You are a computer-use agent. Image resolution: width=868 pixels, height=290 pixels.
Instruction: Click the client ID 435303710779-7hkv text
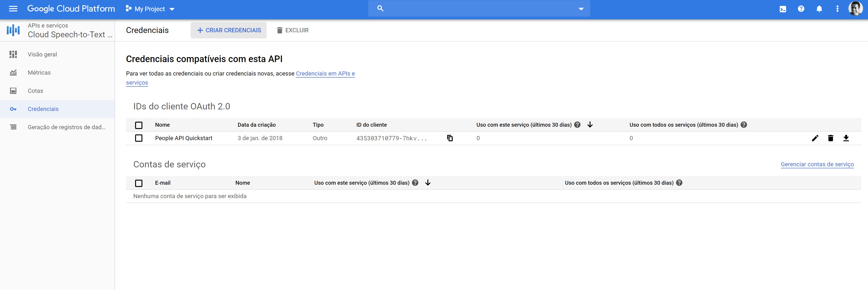coord(391,138)
